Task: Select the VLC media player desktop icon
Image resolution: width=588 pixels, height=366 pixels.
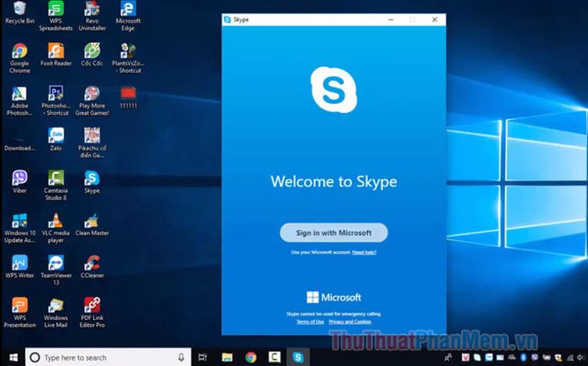Action: click(x=56, y=227)
